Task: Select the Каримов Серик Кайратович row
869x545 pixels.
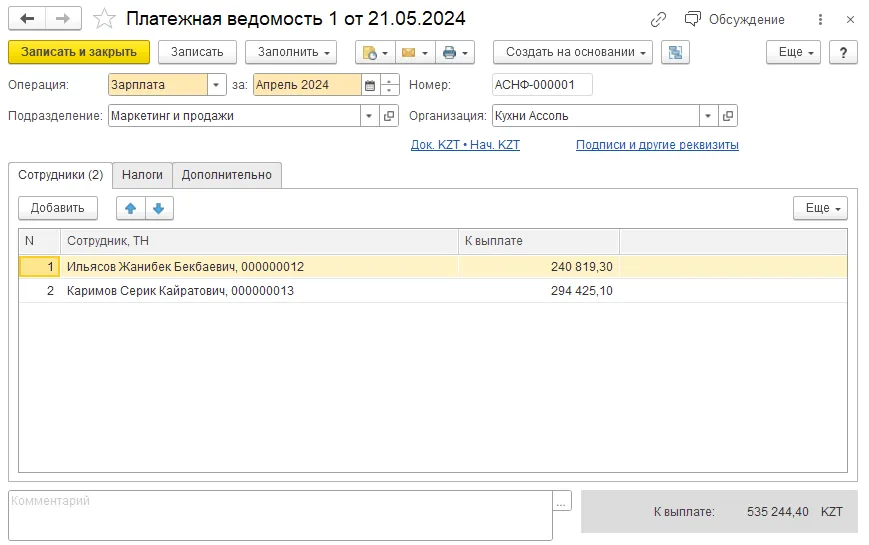Action: (x=433, y=291)
